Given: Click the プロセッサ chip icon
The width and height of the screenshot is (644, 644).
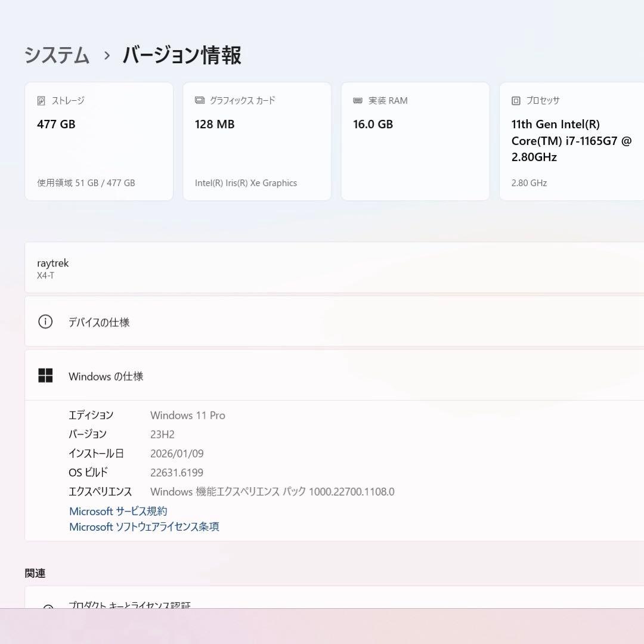Looking at the screenshot, I should click(515, 100).
